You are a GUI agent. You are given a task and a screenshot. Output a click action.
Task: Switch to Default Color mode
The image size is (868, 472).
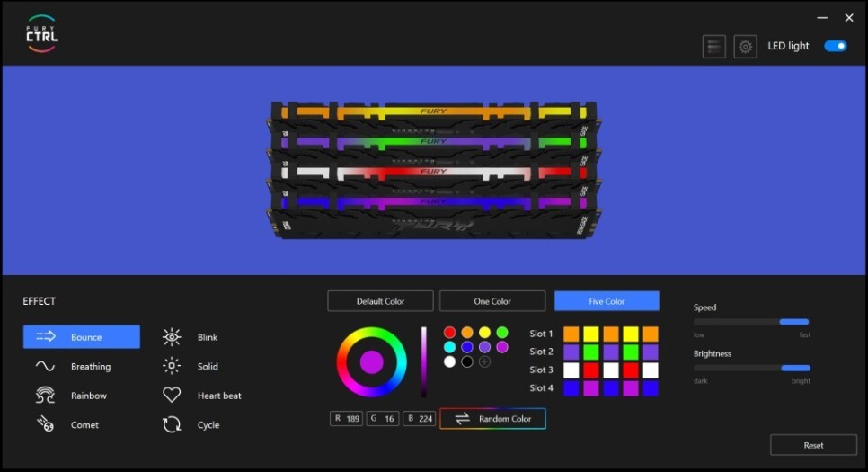click(x=380, y=301)
